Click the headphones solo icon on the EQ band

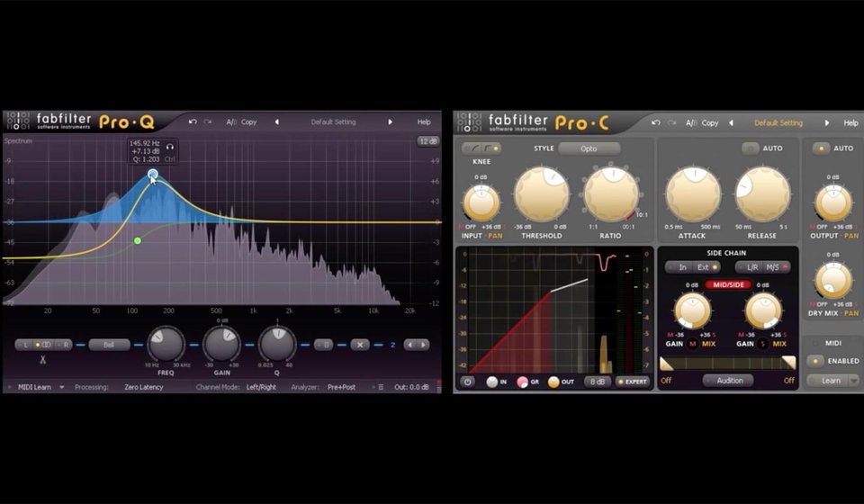(x=170, y=147)
